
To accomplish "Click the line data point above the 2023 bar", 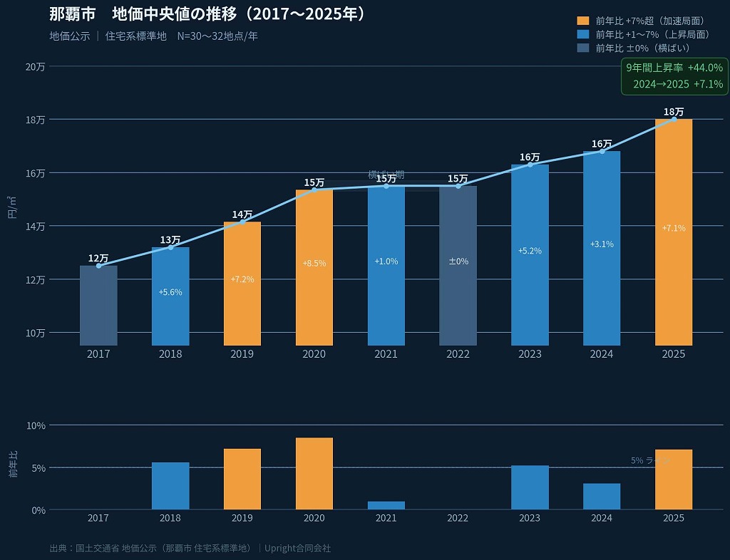I will [530, 165].
